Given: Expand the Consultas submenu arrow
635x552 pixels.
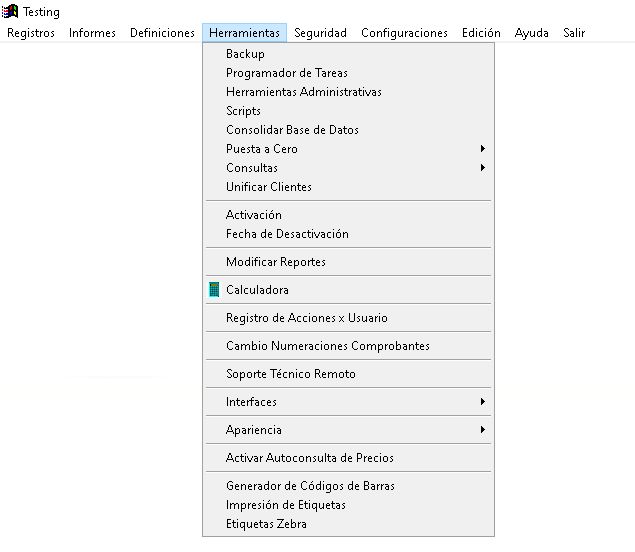Looking at the screenshot, I should pyautogui.click(x=483, y=168).
